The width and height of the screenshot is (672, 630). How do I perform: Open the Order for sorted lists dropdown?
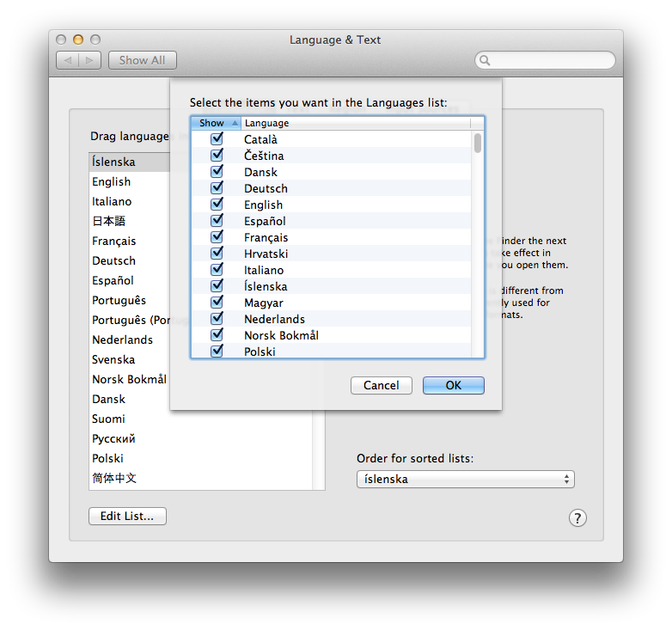[x=465, y=480]
